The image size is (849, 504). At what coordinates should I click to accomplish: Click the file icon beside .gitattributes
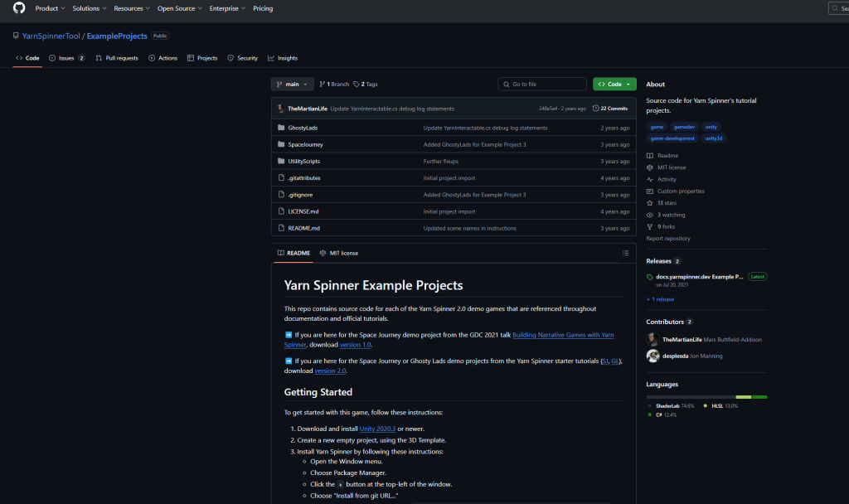click(x=281, y=177)
